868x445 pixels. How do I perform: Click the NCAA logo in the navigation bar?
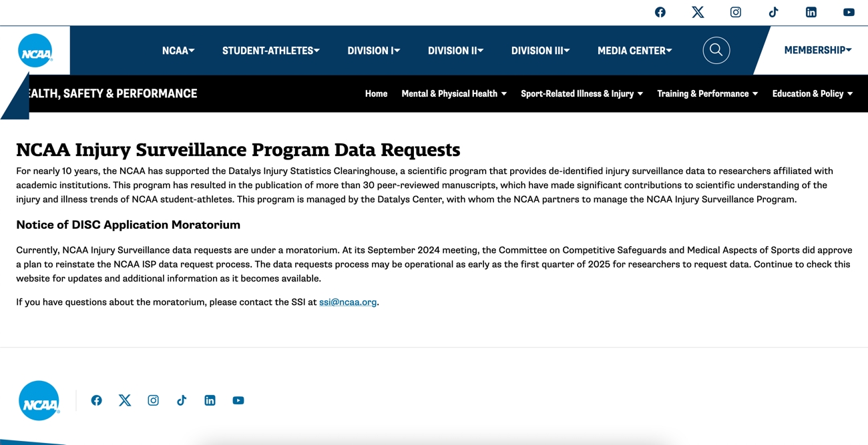coord(35,51)
